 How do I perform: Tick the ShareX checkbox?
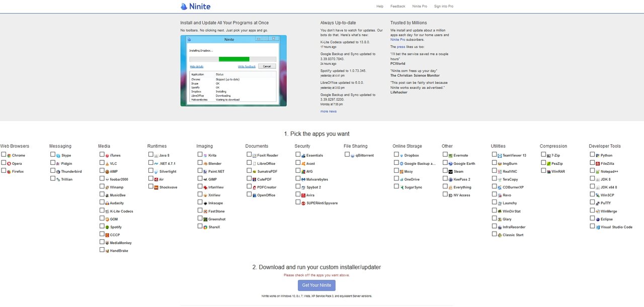(x=200, y=227)
